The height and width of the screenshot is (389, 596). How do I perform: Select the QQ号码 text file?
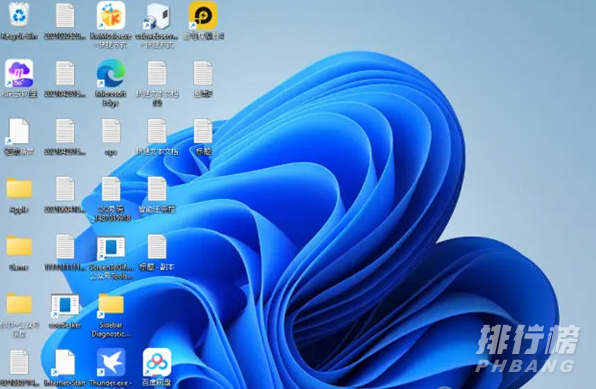pyautogui.click(x=111, y=189)
